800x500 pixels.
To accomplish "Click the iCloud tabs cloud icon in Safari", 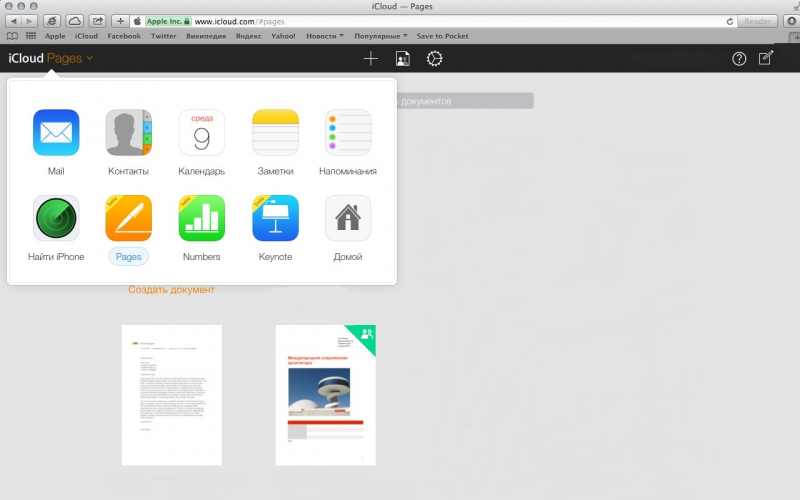I will [x=74, y=21].
